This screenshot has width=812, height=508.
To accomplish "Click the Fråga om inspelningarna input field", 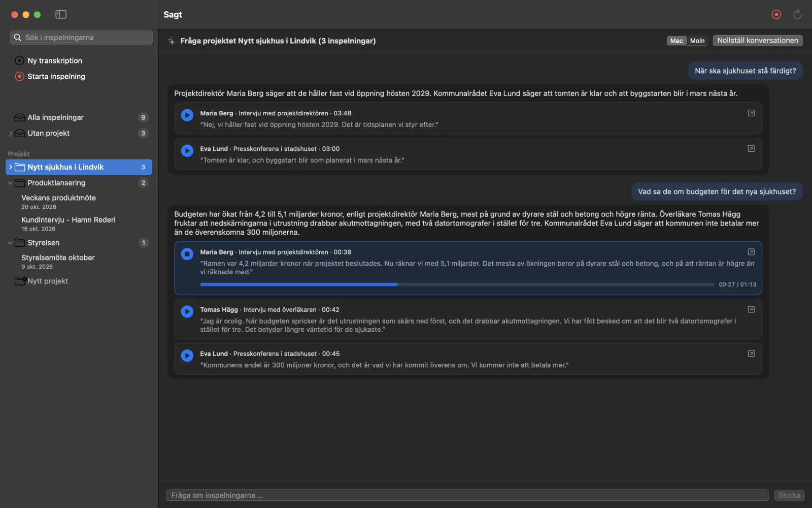I will click(467, 495).
